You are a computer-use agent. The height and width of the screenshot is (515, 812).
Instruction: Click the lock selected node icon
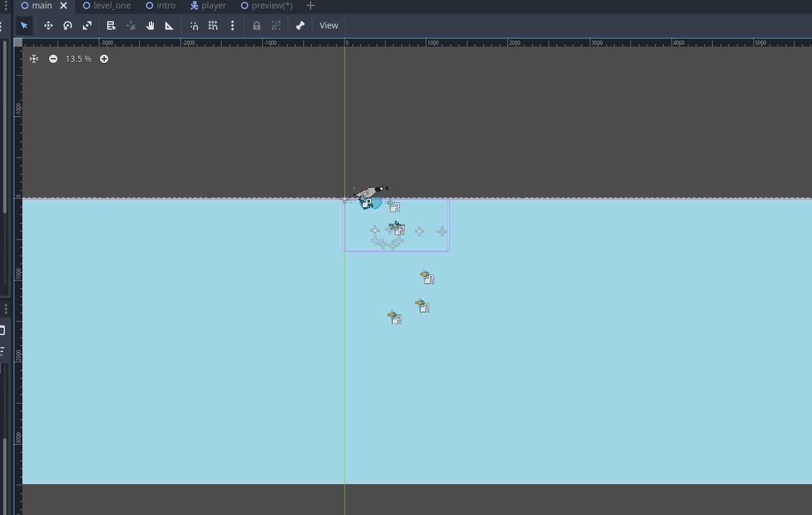257,25
